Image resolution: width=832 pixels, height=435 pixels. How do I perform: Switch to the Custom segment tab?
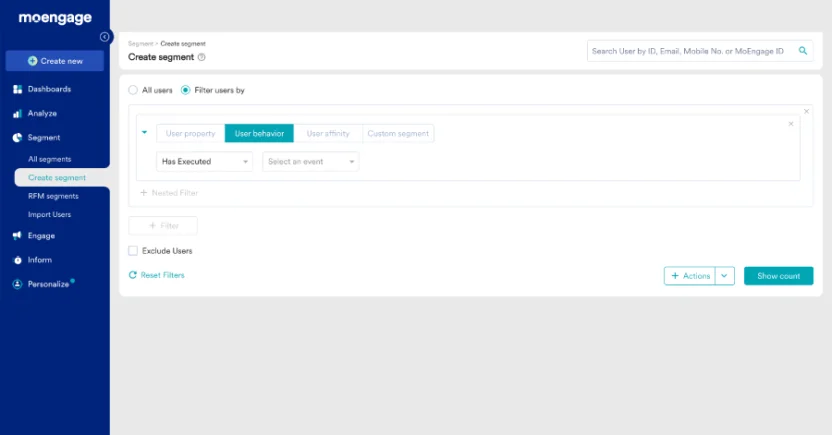pos(398,133)
